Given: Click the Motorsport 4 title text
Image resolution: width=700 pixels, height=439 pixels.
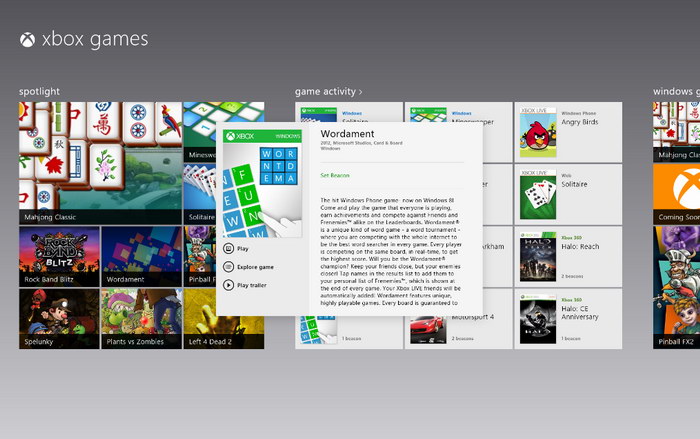Looking at the screenshot, I should tap(473, 318).
